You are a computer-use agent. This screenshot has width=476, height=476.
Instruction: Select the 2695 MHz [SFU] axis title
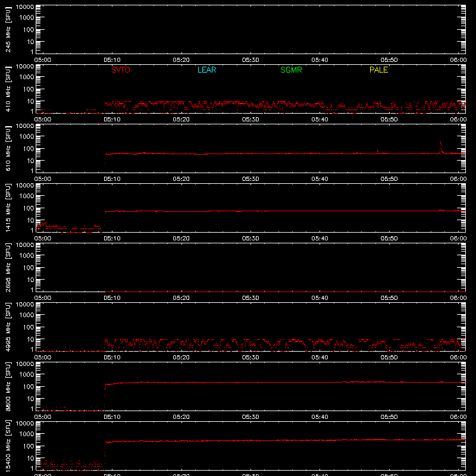pyautogui.click(x=8, y=268)
